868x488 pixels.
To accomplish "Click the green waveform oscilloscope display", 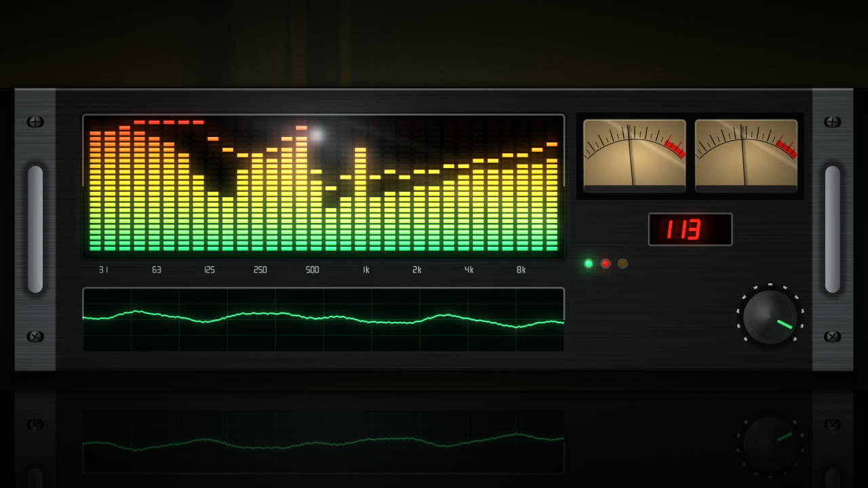I will pos(323,319).
